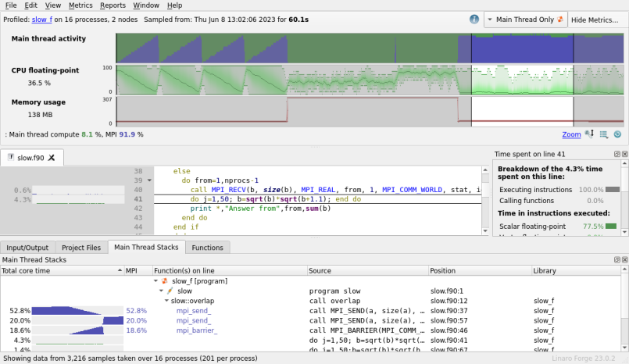Click the icon right of Zoom link
629x364 pixels.
pyautogui.click(x=589, y=134)
